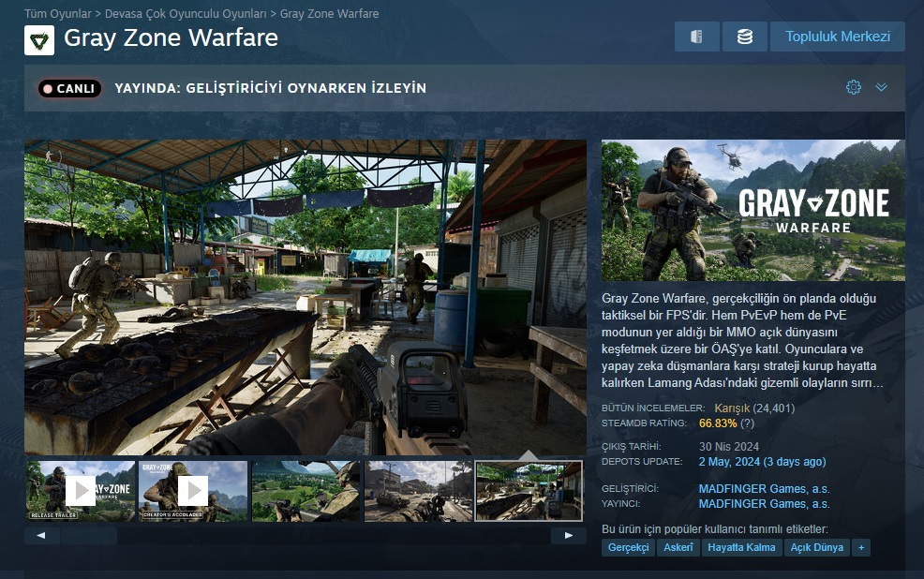Open Karışık reviews summary link
This screenshot has width=924, height=579.
point(732,408)
